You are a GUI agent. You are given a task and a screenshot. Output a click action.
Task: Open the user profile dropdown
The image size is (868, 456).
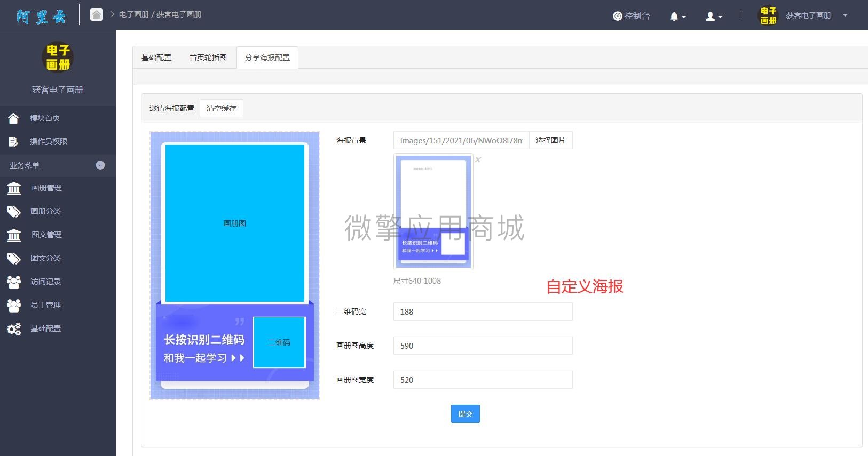pyautogui.click(x=714, y=17)
